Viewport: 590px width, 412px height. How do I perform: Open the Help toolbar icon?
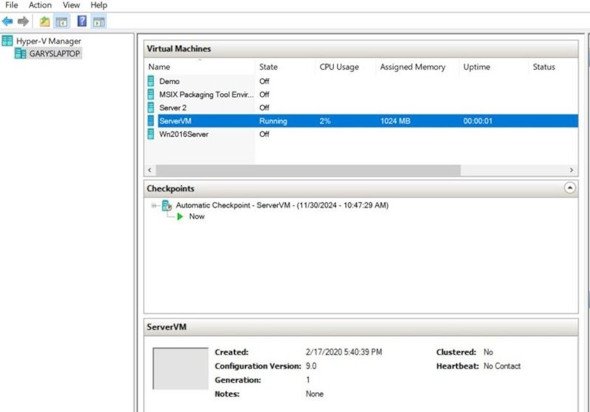click(x=82, y=21)
